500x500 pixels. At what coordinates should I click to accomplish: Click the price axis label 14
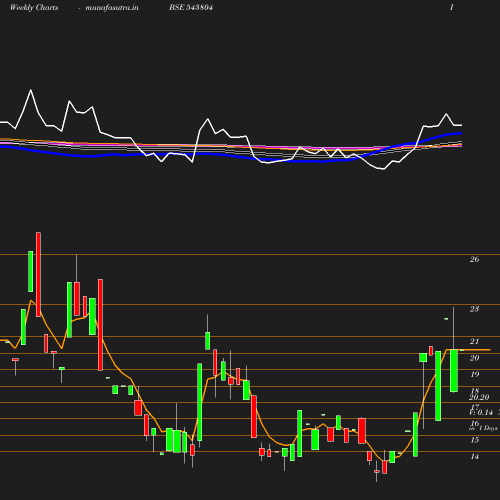pyautogui.click(x=474, y=456)
